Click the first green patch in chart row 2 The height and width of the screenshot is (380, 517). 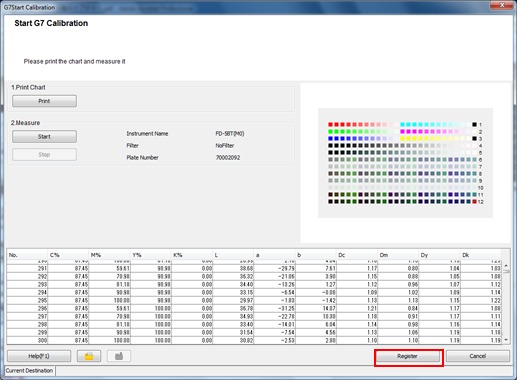(330, 132)
